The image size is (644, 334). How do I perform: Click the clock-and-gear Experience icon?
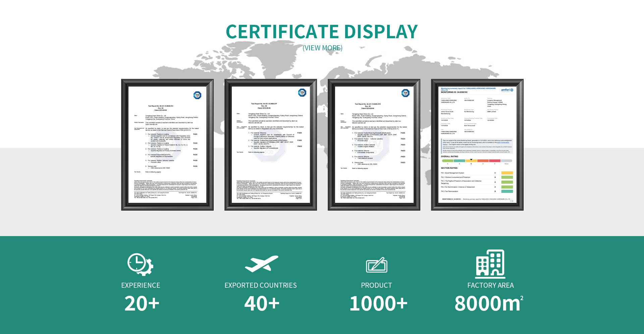[x=140, y=265]
